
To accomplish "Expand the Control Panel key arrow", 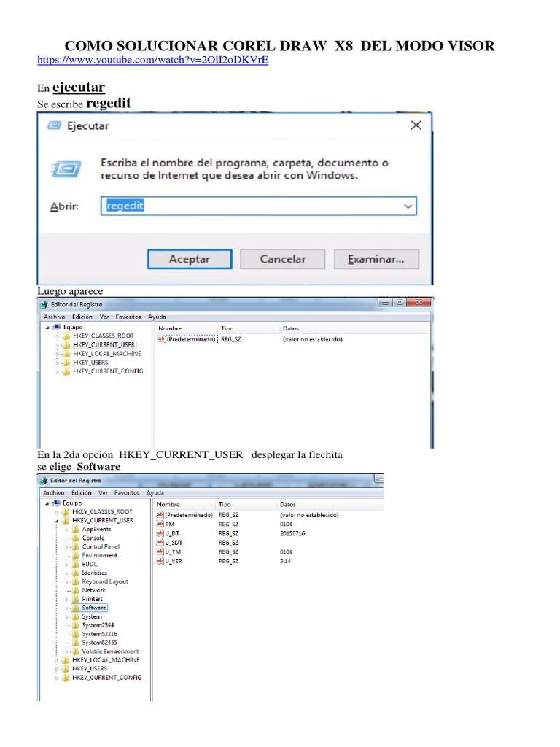I will pyautogui.click(x=66, y=547).
